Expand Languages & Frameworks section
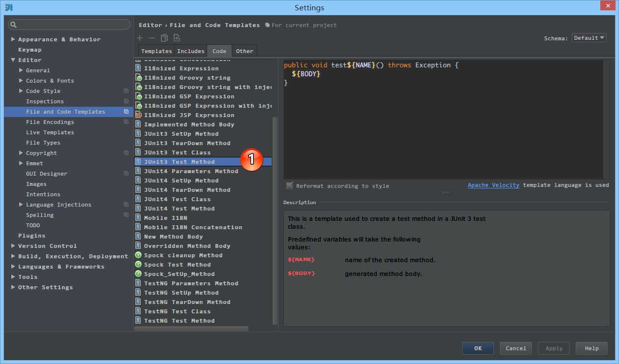The width and height of the screenshot is (619, 364). [x=13, y=267]
